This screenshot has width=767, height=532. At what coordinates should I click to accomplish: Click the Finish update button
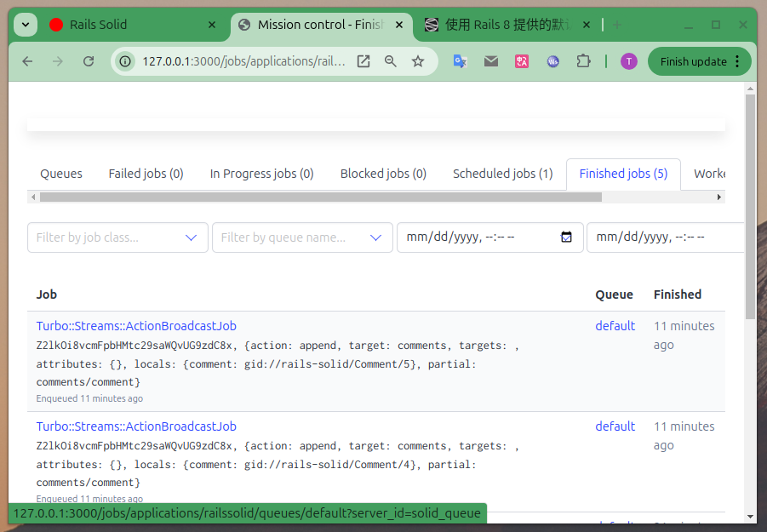coord(699,61)
